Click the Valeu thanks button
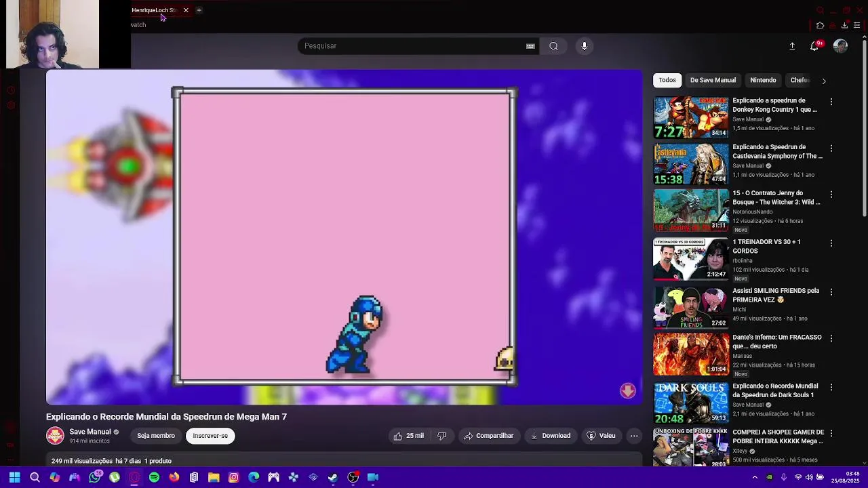868x488 pixels. coord(601,436)
